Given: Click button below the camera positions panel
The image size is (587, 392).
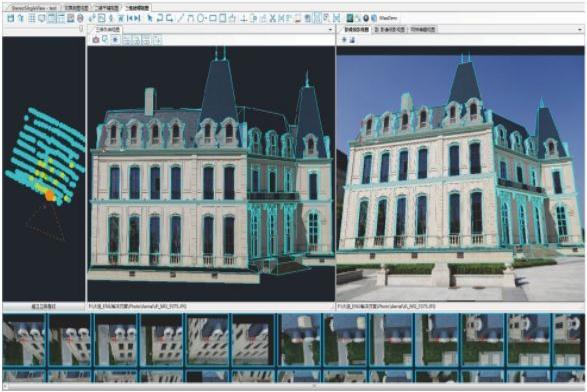Looking at the screenshot, I should click(x=44, y=307).
